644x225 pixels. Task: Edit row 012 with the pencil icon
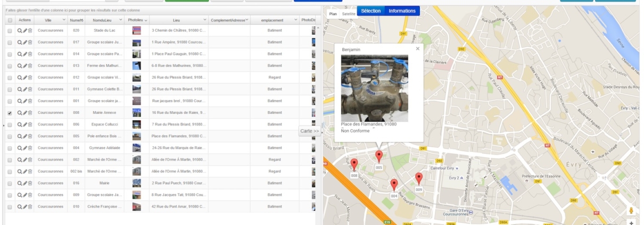pyautogui.click(x=24, y=78)
